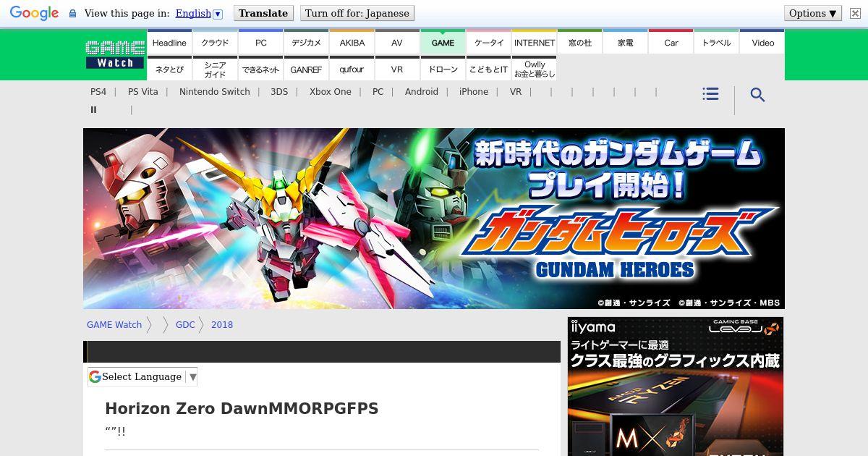Go to VR platform category link
The image size is (868, 456).
515,92
